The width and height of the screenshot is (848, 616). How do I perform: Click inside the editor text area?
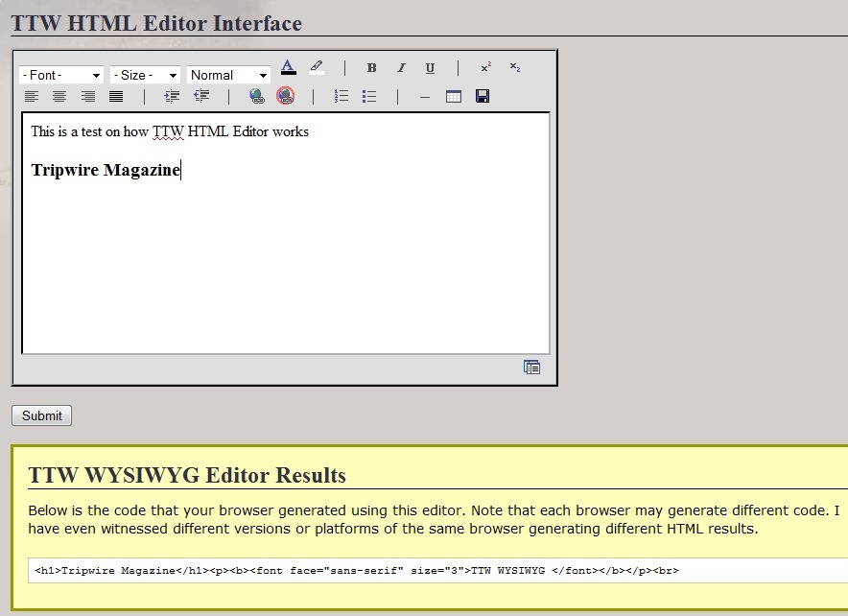pyautogui.click(x=286, y=233)
